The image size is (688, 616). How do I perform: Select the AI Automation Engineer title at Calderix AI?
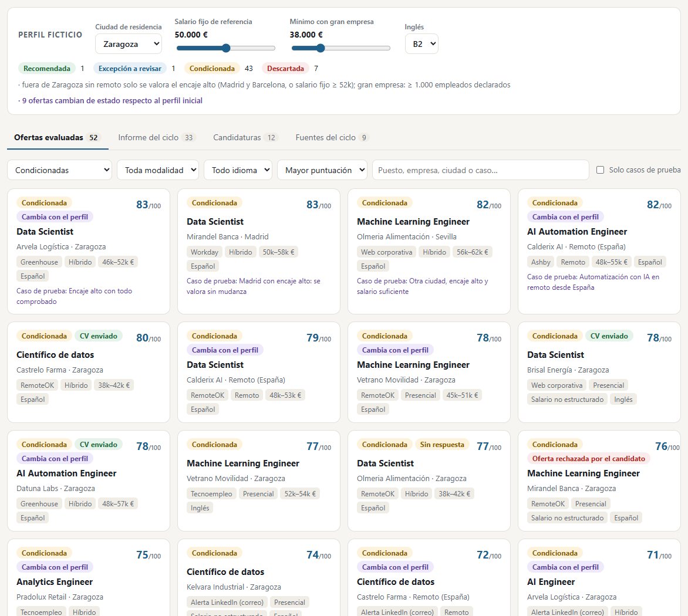pos(577,232)
